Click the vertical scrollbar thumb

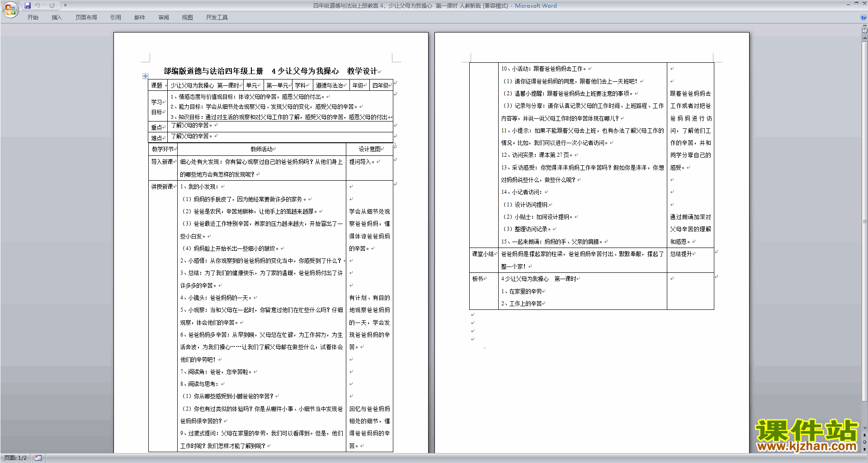(x=865, y=221)
